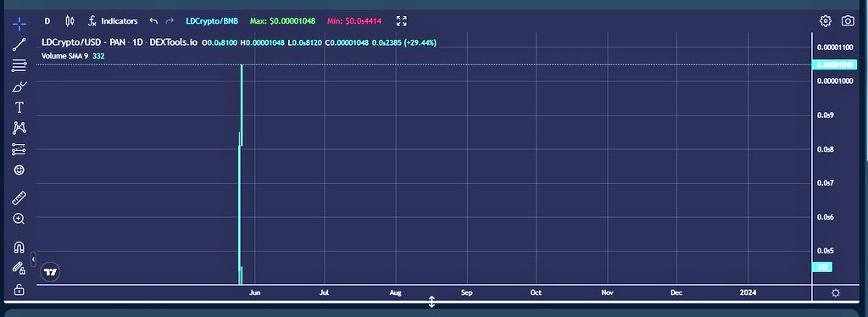This screenshot has width=868, height=317.
Task: Toggle fullscreen chart mode
Action: pos(402,21)
